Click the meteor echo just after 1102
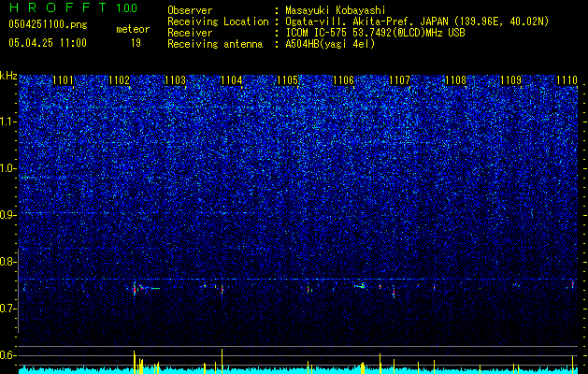Viewport: 588px width, 374px height. pos(135,289)
